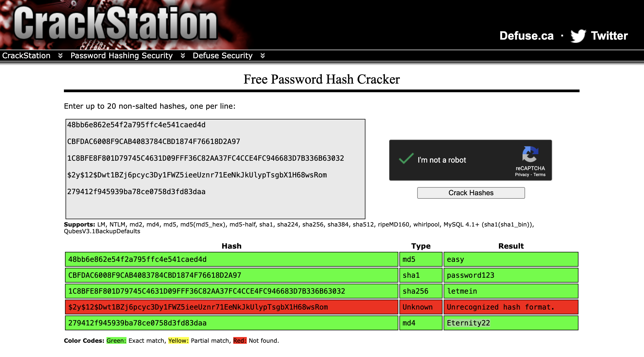
Task: Click the Supports algorithms list text
Action: click(299, 228)
